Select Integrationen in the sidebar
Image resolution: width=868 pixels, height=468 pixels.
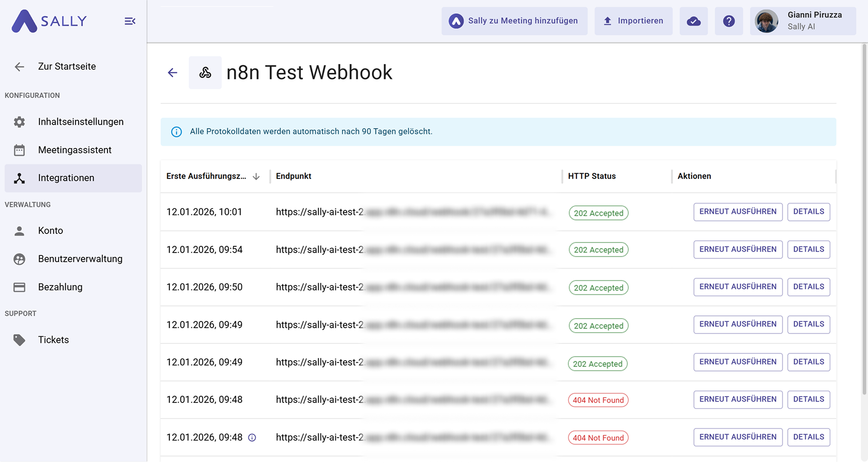tap(66, 178)
